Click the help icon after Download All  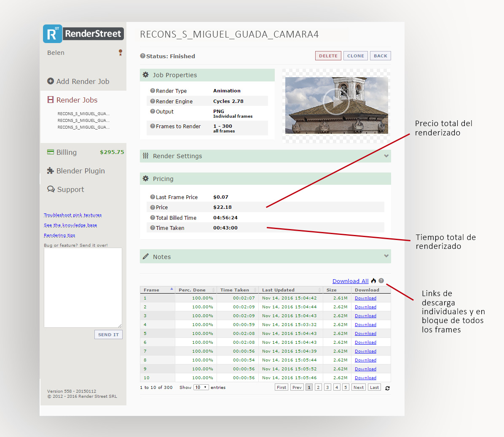(x=381, y=281)
